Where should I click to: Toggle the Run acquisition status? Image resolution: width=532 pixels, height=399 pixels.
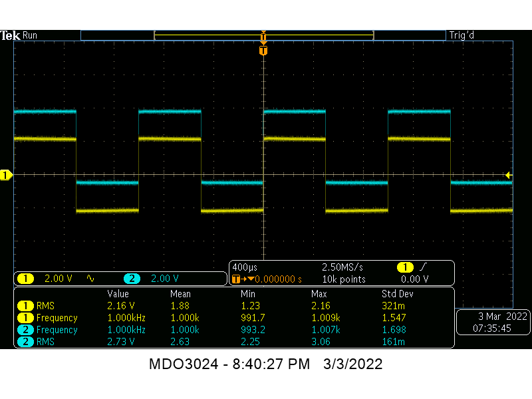click(30, 35)
